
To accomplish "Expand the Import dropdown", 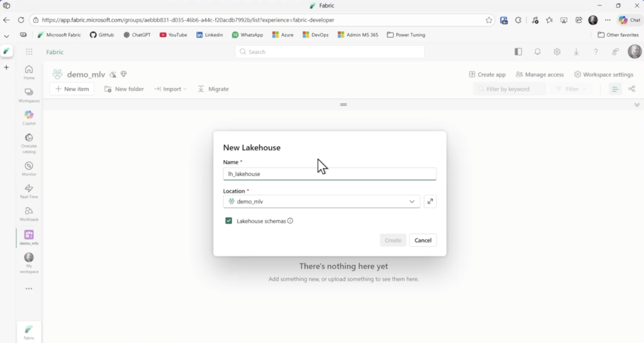I will [170, 89].
